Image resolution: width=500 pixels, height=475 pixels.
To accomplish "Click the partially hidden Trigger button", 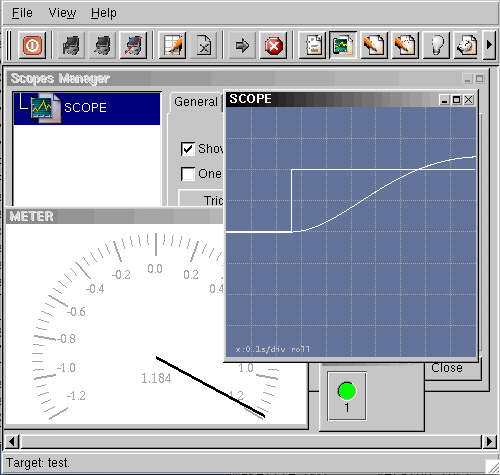I will pyautogui.click(x=201, y=199).
